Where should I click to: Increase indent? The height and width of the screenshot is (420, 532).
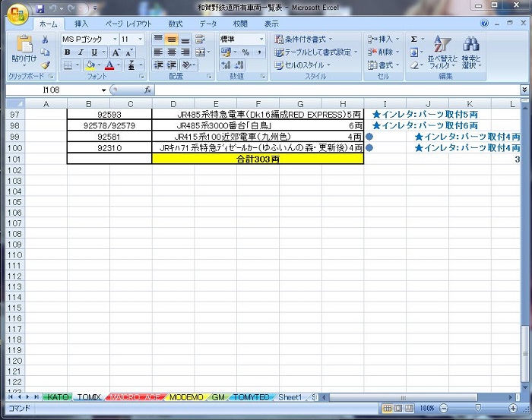(x=172, y=65)
